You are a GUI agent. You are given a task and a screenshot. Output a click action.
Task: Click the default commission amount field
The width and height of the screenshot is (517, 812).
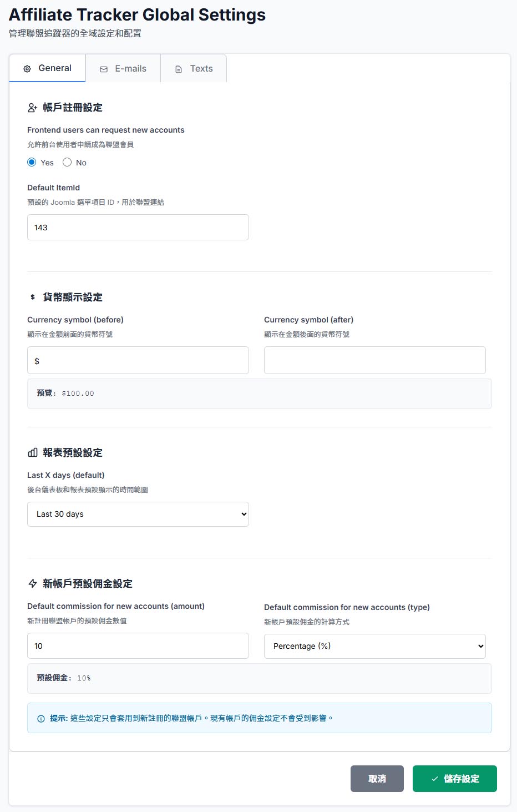tap(138, 646)
